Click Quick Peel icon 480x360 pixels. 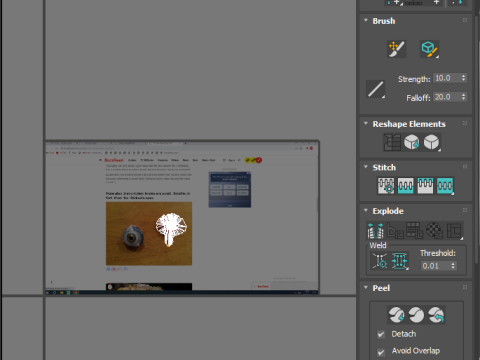[397, 315]
